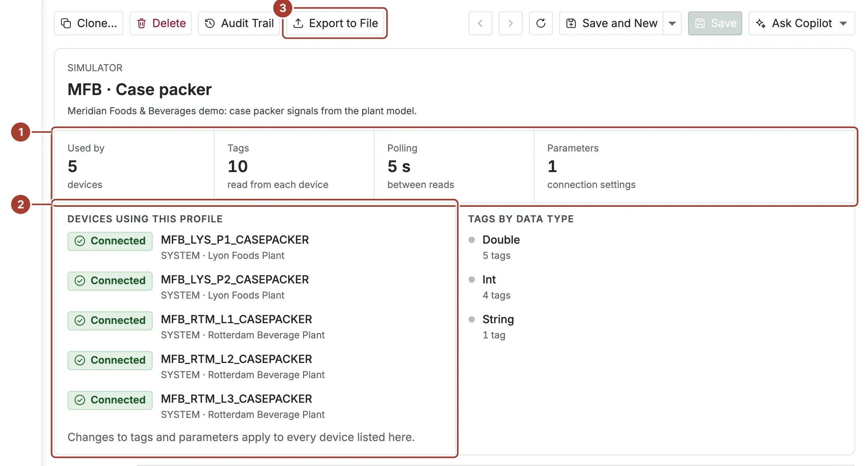This screenshot has height=466, width=868.
Task: Click Devices Using This Profile heading
Action: click(x=145, y=219)
